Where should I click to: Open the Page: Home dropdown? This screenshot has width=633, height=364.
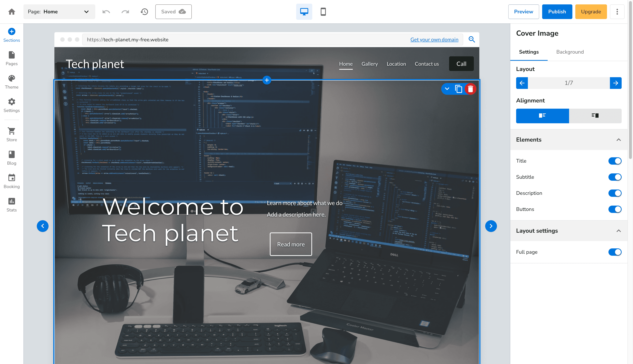pyautogui.click(x=59, y=12)
